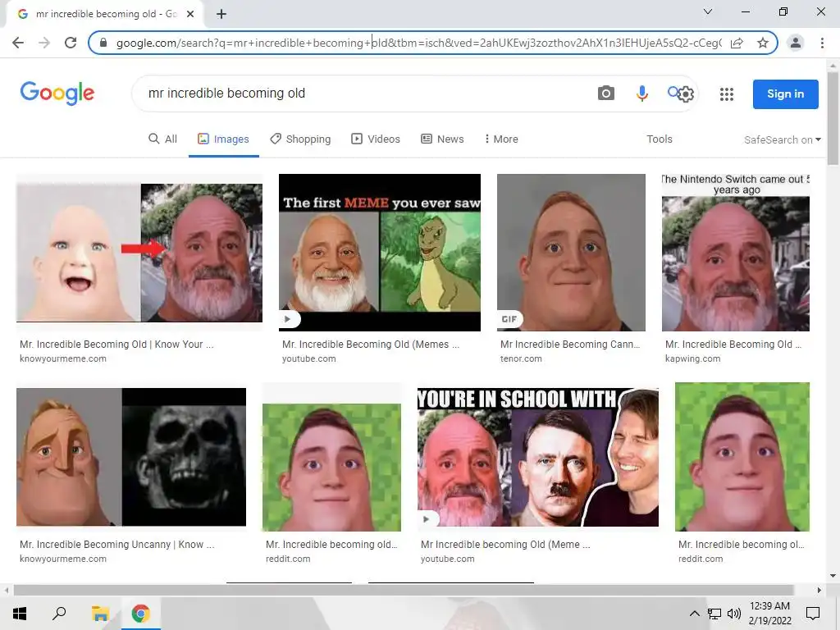The image size is (840, 630).
Task: Open the volume speaker icon in tray
Action: [734, 614]
